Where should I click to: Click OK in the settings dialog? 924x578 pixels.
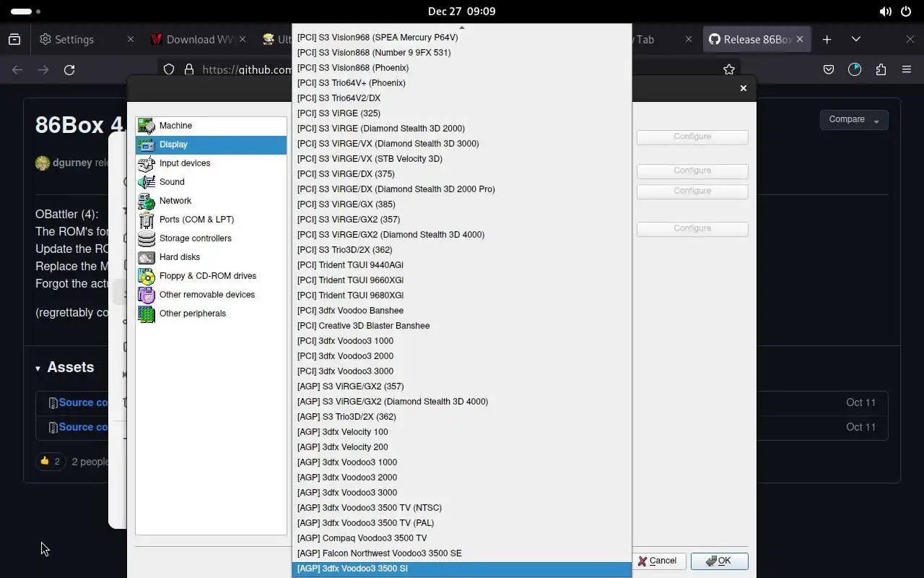[719, 561]
